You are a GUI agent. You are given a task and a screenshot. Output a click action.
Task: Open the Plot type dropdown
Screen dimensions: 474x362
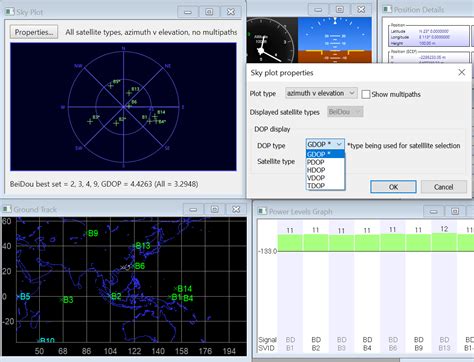coord(321,93)
